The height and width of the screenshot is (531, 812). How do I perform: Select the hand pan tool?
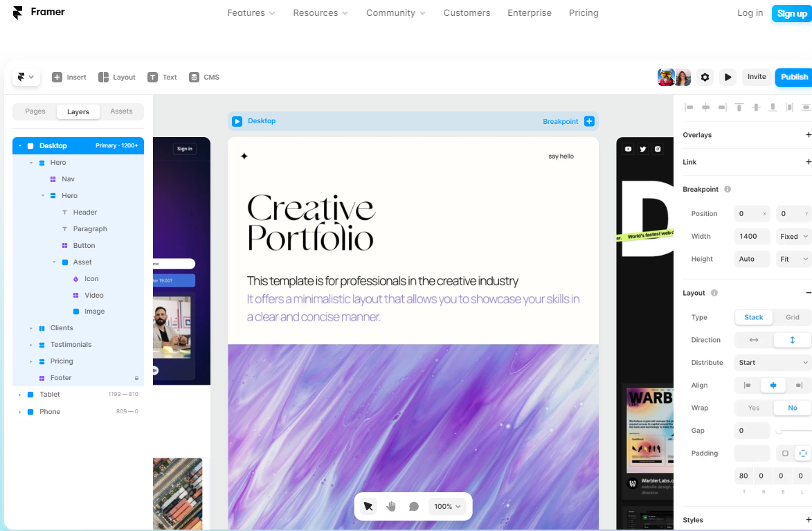(391, 506)
